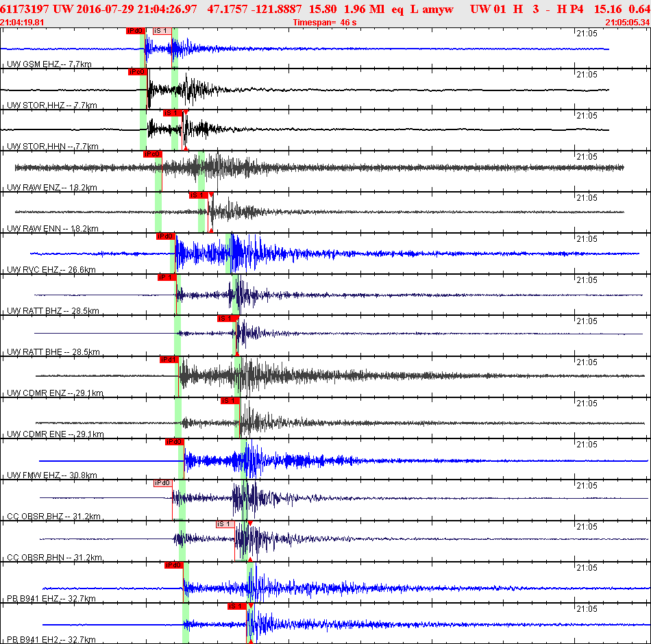The image size is (651, 644).
Task: Select the iPd0 pick flag on B941 EHZ
Action: point(174,565)
